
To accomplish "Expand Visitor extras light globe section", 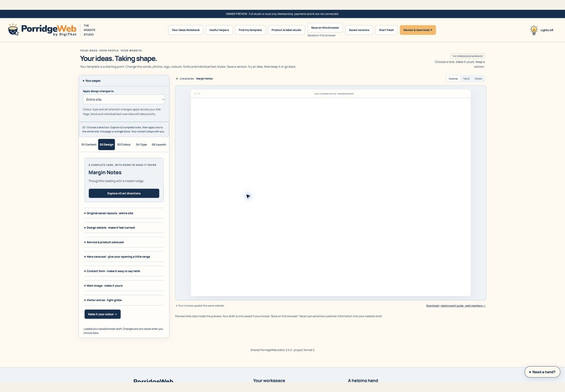I will 124,300.
